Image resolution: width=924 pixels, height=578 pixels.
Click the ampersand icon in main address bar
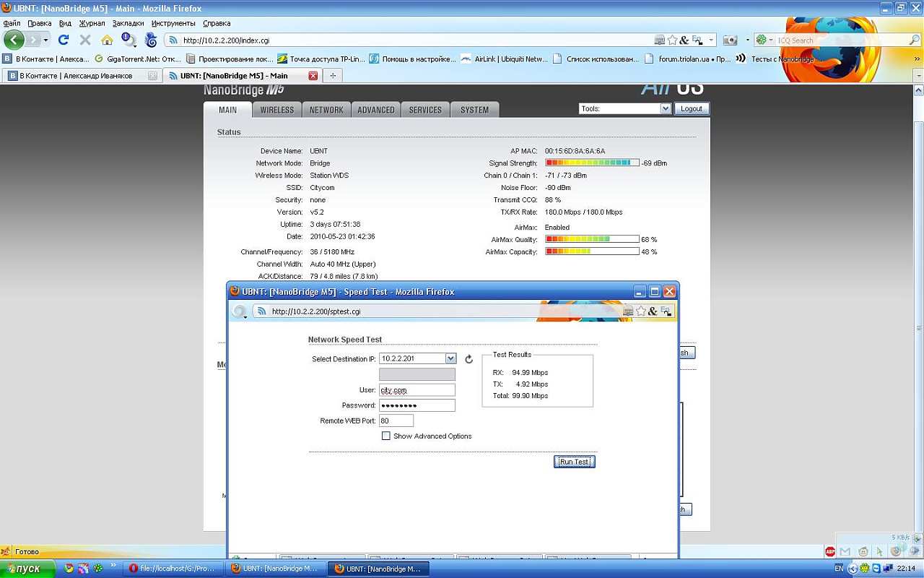pos(684,40)
